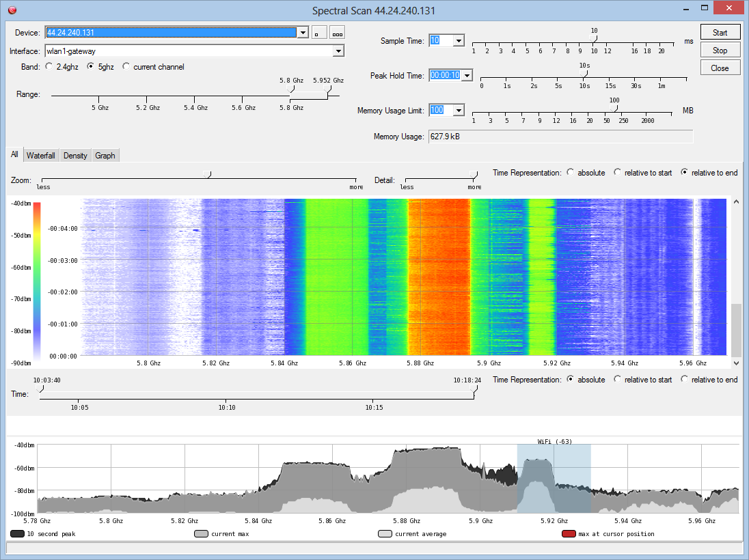This screenshot has height=560, width=749.
Task: Select the 2.4ghz band radio button
Action: click(x=49, y=67)
